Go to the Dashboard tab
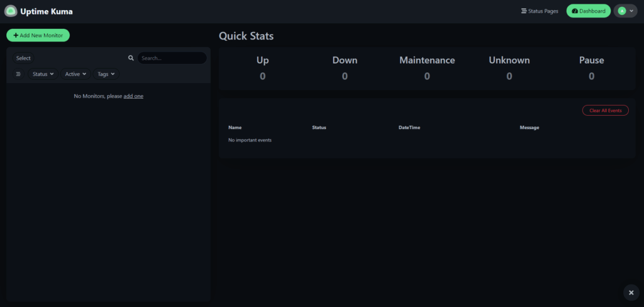644x307 pixels. click(588, 11)
